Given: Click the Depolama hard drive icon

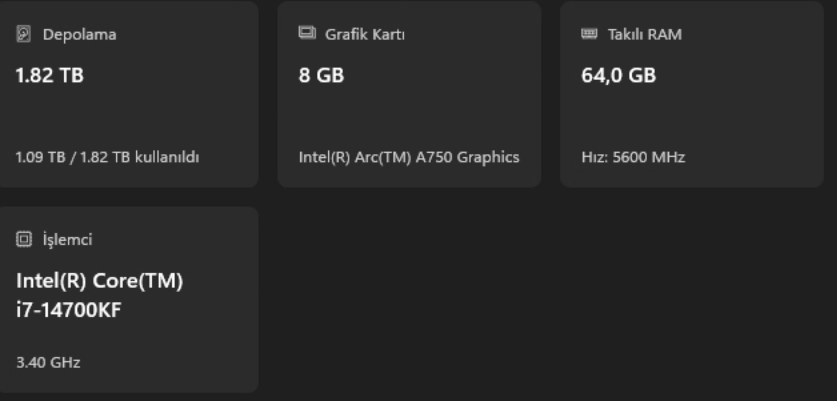Looking at the screenshot, I should coord(23,34).
